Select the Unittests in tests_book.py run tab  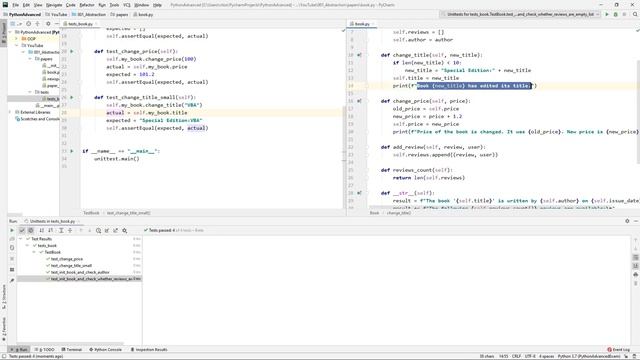point(52,221)
